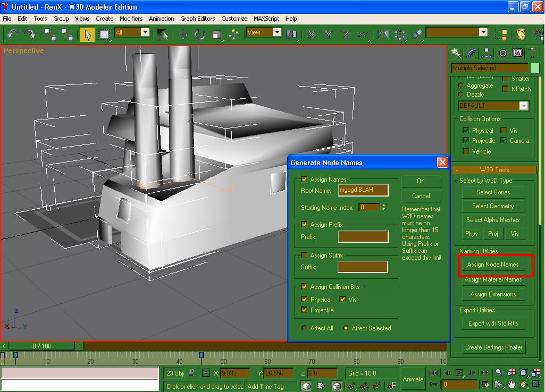Open the View reference coordinate dropdown
The width and height of the screenshot is (545, 392).
coord(276,32)
